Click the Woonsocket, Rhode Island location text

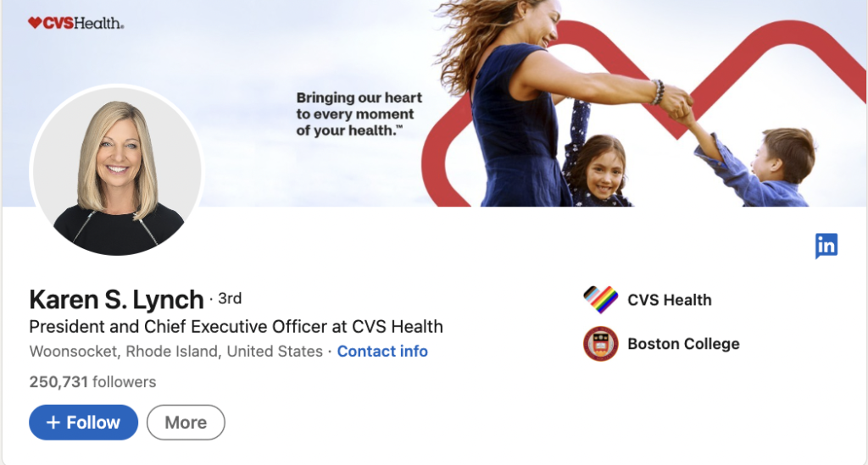(176, 352)
